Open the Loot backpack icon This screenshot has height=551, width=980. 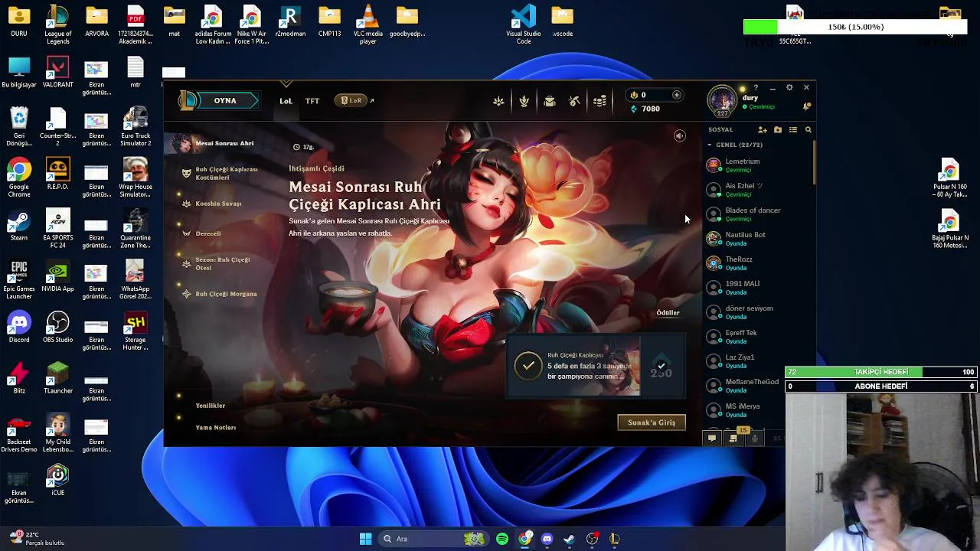coord(549,101)
